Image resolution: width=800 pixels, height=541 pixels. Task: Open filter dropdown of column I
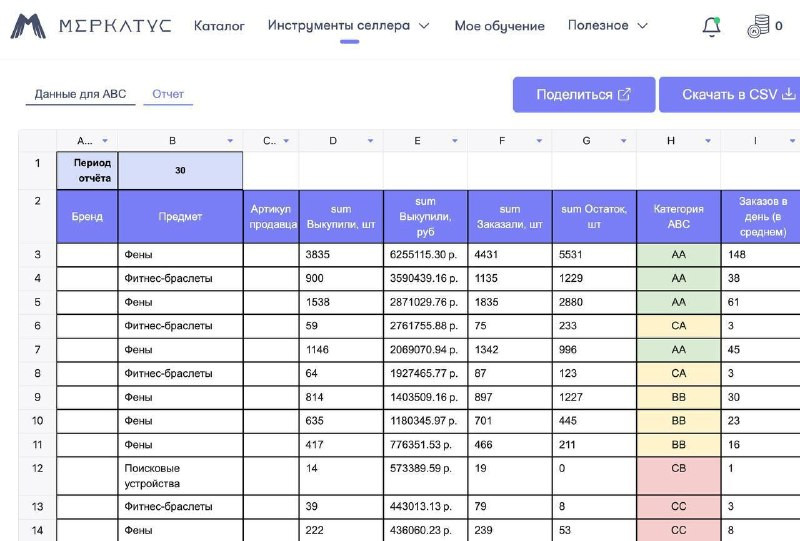click(x=792, y=141)
